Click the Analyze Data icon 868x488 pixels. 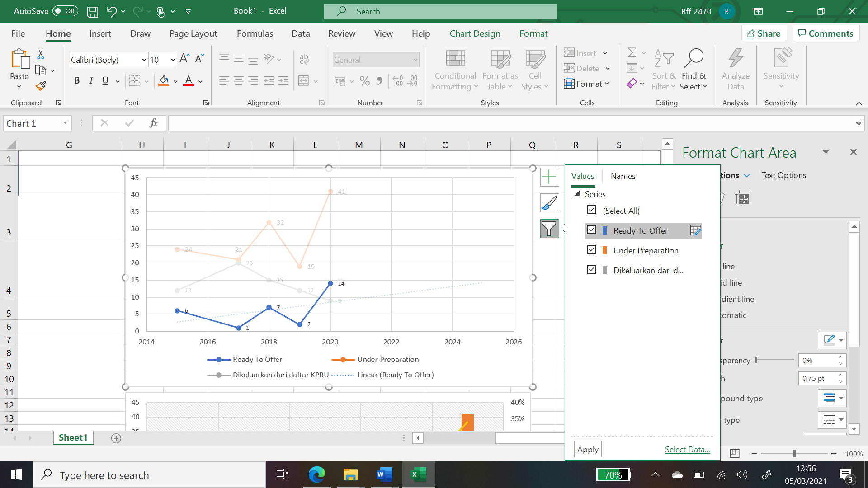(736, 58)
